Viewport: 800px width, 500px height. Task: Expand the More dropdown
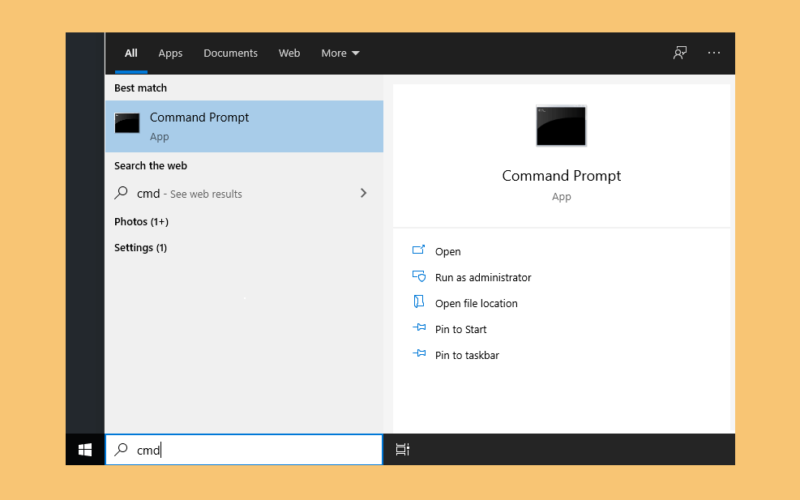(x=340, y=53)
